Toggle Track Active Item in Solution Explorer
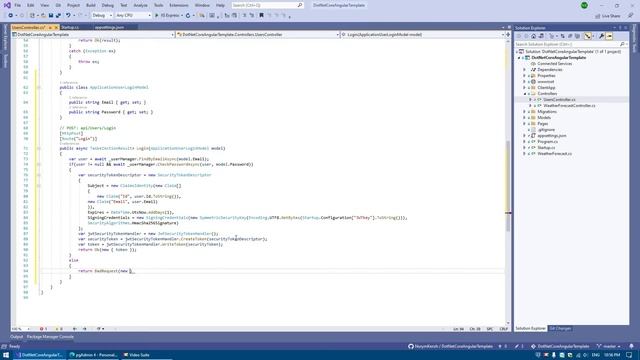The width and height of the screenshot is (640, 360). [588, 36]
